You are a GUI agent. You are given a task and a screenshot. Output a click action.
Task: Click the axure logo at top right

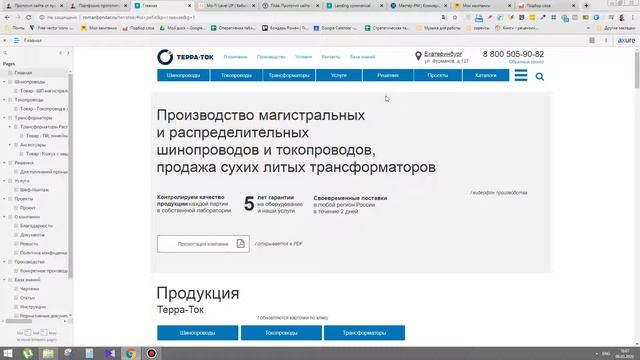pos(627,40)
